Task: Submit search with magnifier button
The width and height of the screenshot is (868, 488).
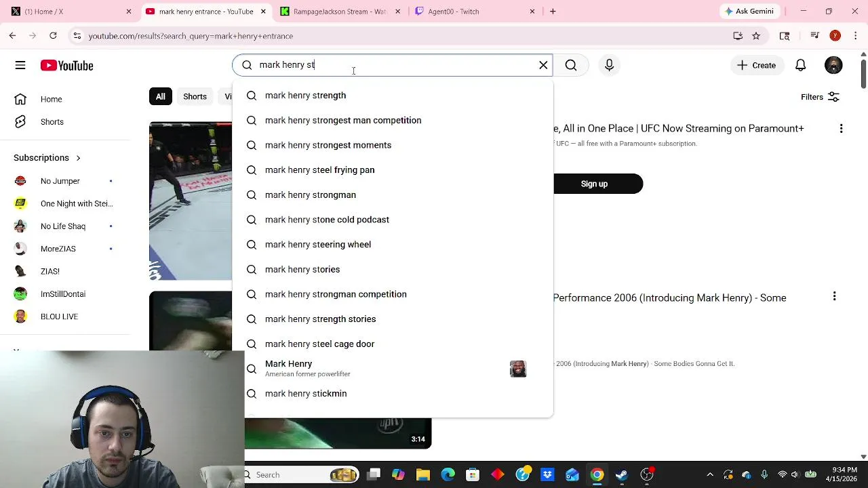Action: click(x=571, y=65)
